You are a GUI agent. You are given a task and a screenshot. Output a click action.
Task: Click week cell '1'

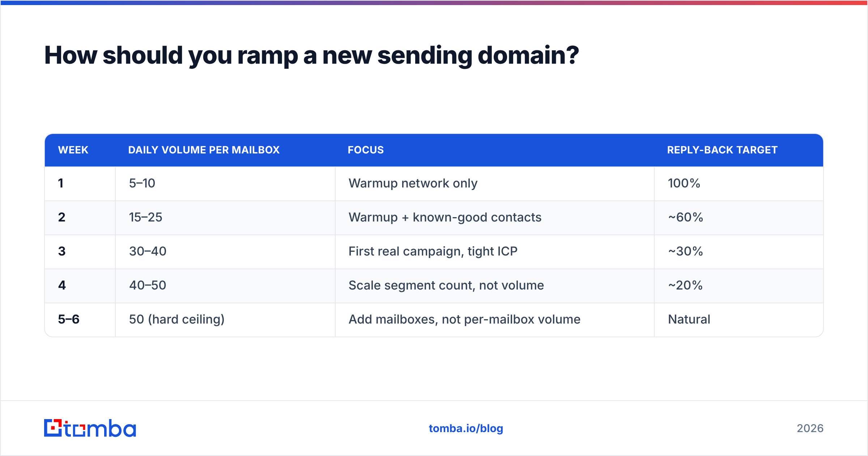pyautogui.click(x=80, y=183)
